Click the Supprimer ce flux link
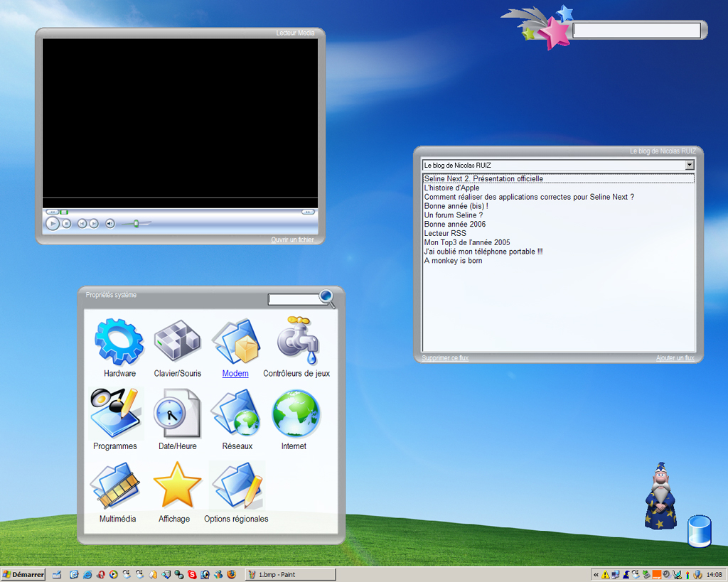This screenshot has width=728, height=582. [445, 358]
